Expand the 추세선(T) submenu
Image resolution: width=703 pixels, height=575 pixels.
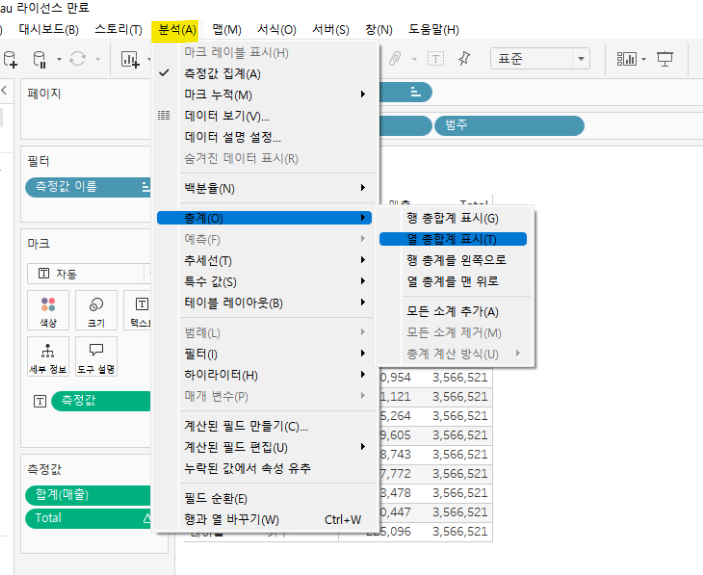(x=265, y=260)
